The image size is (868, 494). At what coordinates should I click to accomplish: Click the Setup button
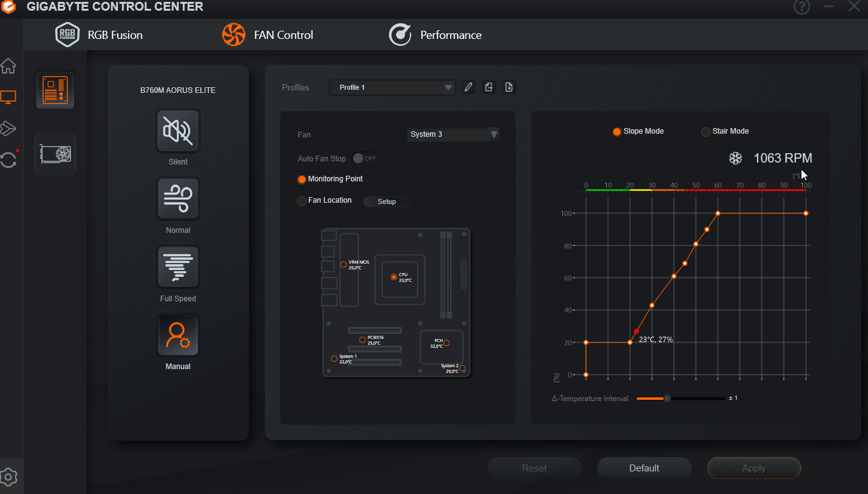pos(387,201)
